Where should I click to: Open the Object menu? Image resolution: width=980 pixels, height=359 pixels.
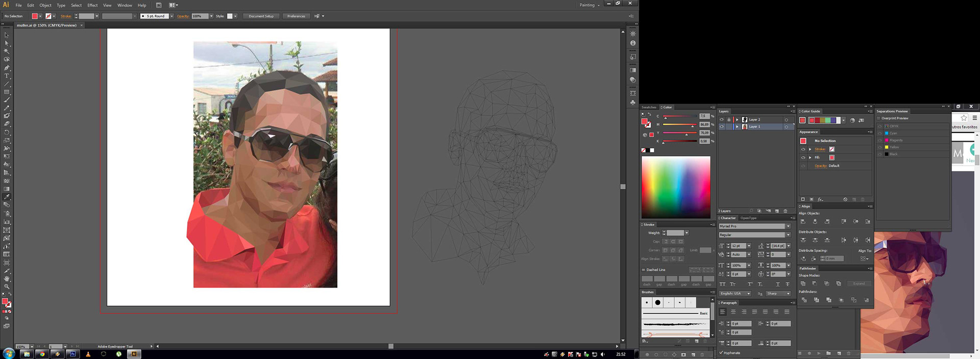pos(45,5)
